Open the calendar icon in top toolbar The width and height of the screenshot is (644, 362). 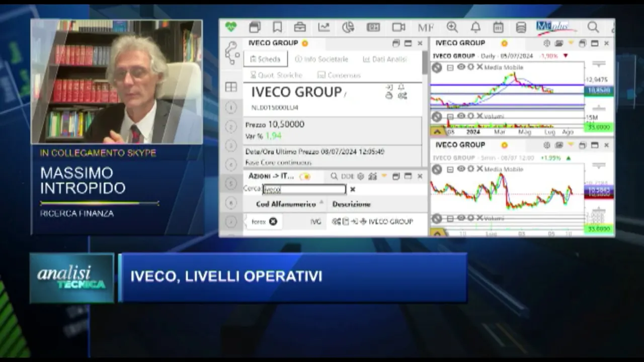498,27
